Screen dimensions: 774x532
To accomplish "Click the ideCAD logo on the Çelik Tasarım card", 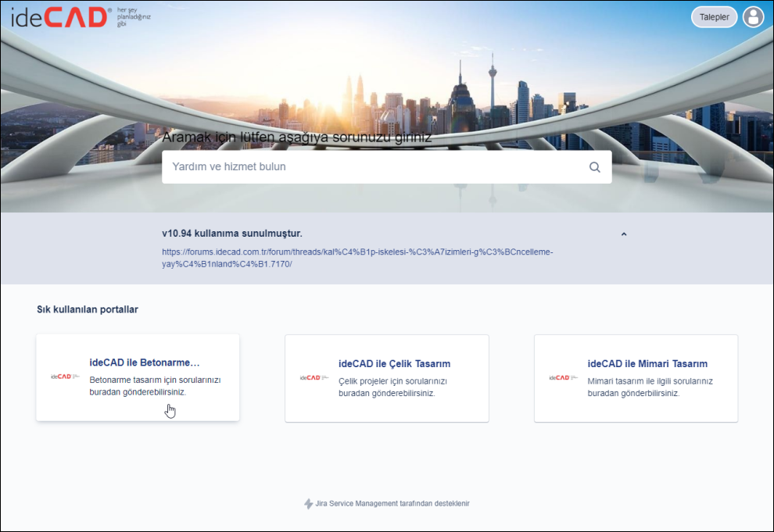I will [314, 377].
